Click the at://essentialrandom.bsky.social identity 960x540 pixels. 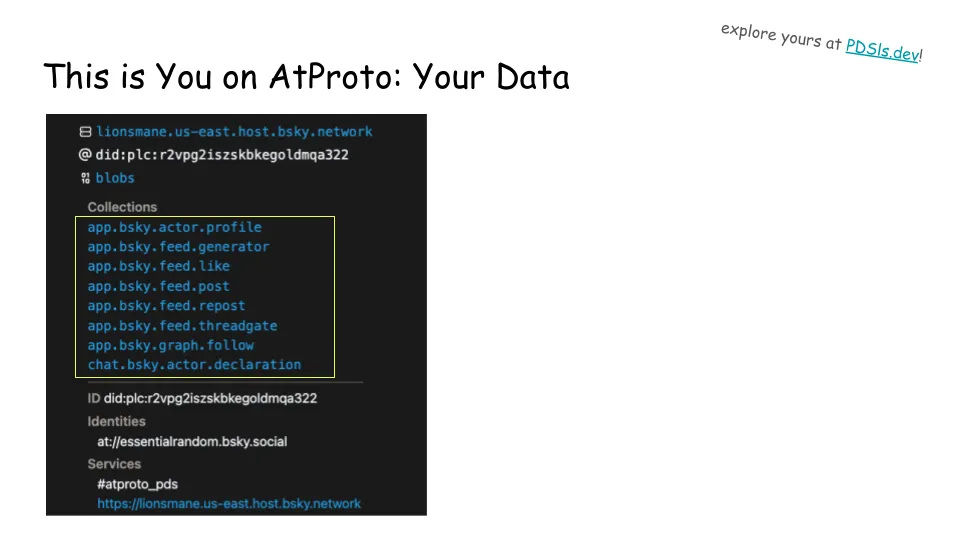(x=192, y=441)
